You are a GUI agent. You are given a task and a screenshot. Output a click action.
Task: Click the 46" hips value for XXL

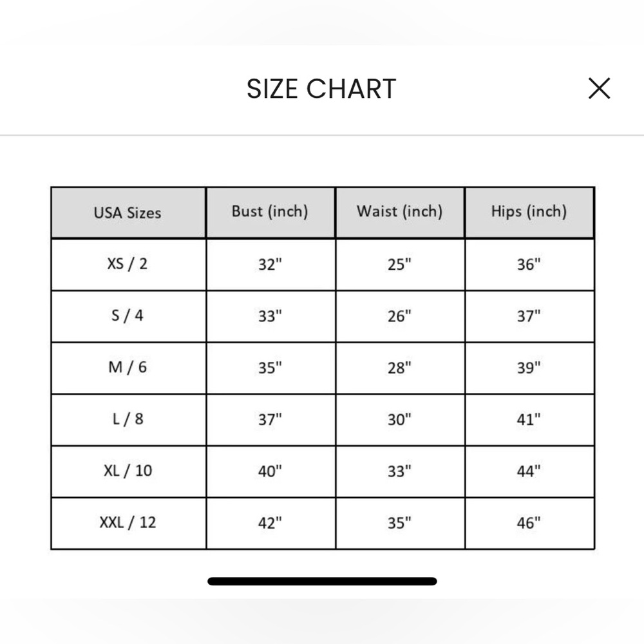point(529,523)
